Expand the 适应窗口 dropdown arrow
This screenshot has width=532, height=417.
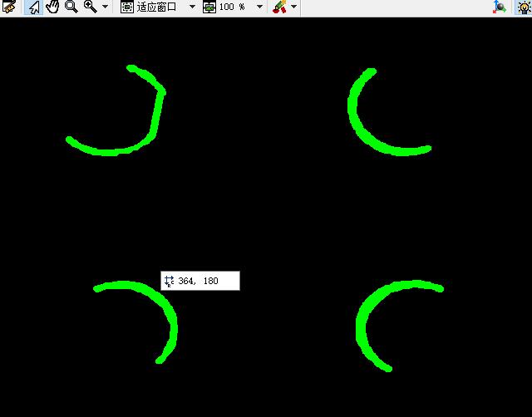[x=192, y=7]
